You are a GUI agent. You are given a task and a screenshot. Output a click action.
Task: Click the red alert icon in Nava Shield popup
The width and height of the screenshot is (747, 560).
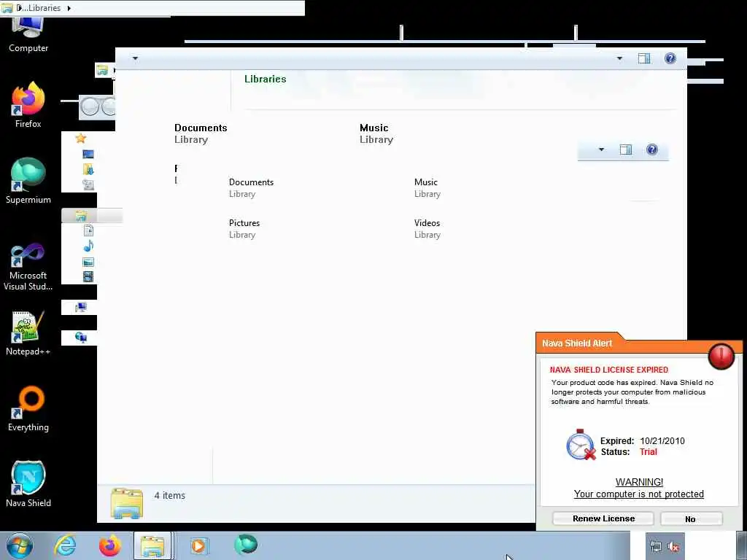tap(721, 356)
